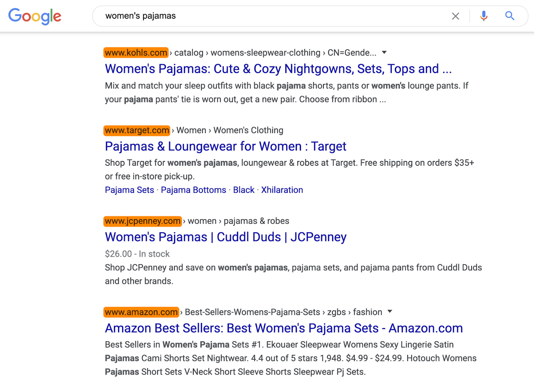This screenshot has width=534, height=392.
Task: Expand the Amazon result dropdown arrow
Action: tap(389, 312)
